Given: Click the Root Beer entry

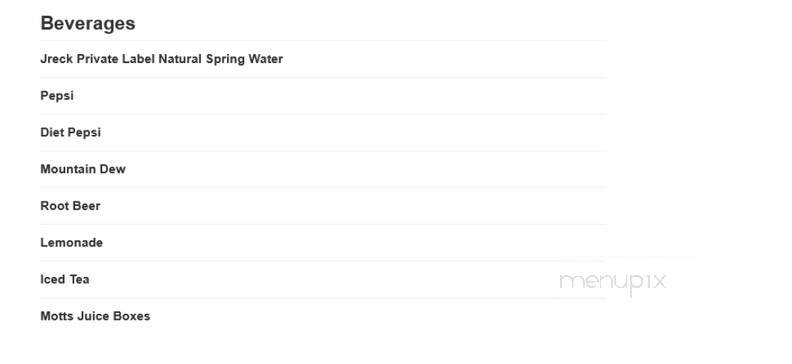Looking at the screenshot, I should 71,206.
